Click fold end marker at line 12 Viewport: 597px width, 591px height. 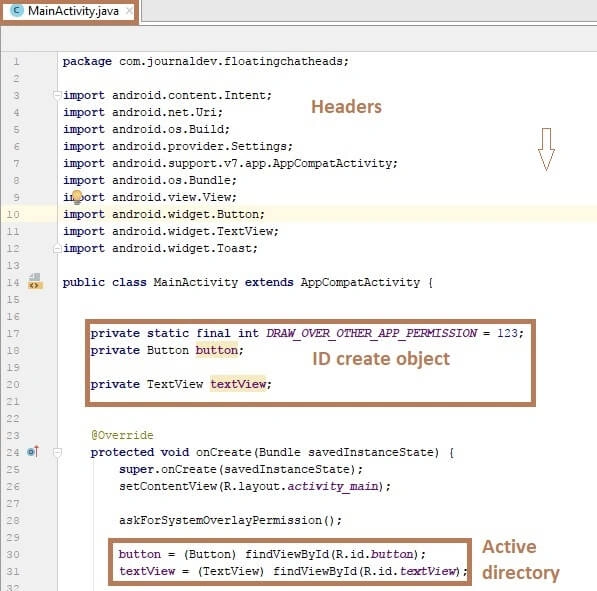pyautogui.click(x=57, y=249)
